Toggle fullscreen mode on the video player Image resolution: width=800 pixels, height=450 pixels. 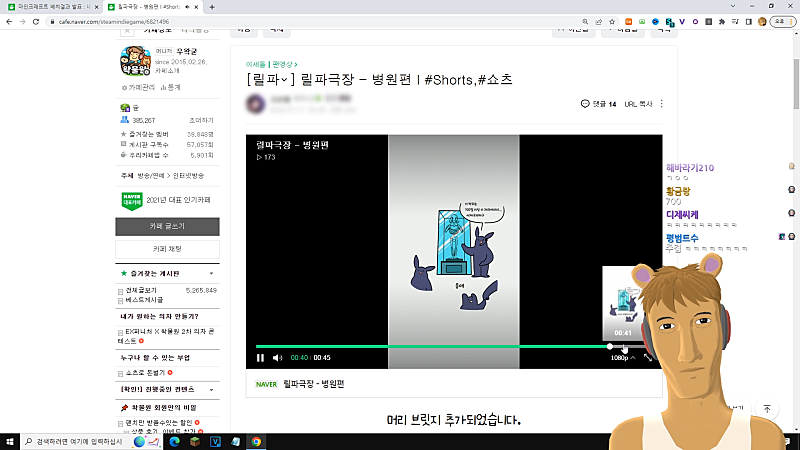(648, 358)
